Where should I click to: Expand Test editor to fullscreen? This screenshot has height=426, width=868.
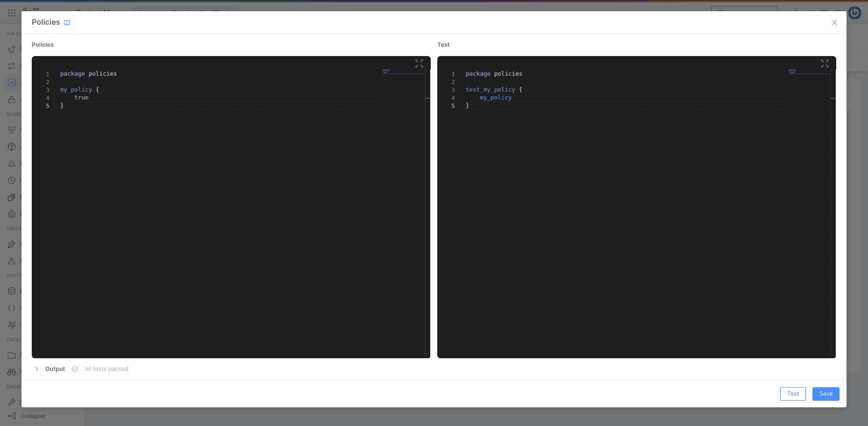(825, 64)
